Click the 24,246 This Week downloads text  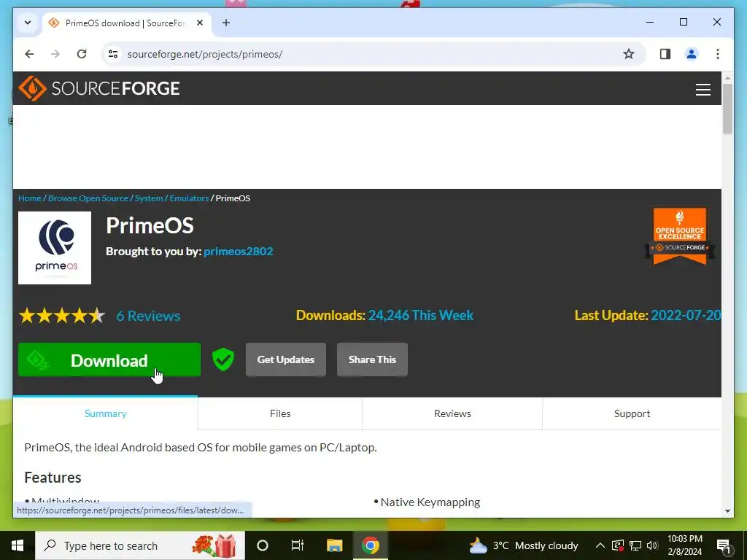421,315
